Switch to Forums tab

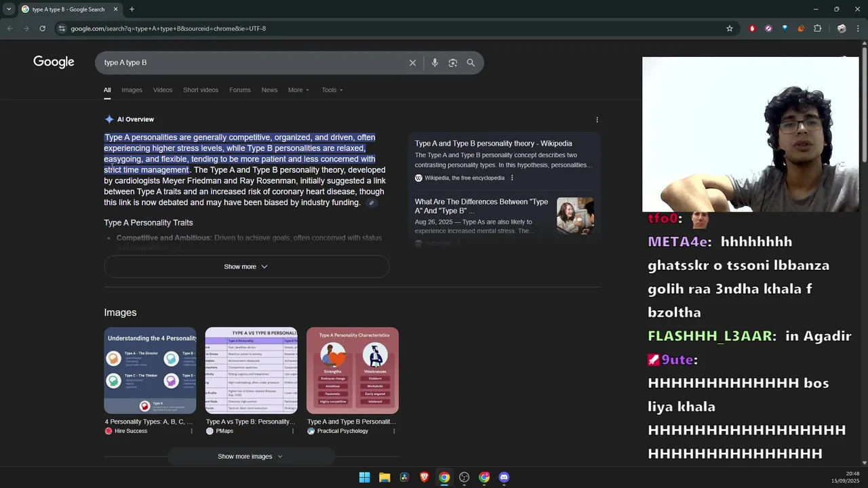(239, 90)
